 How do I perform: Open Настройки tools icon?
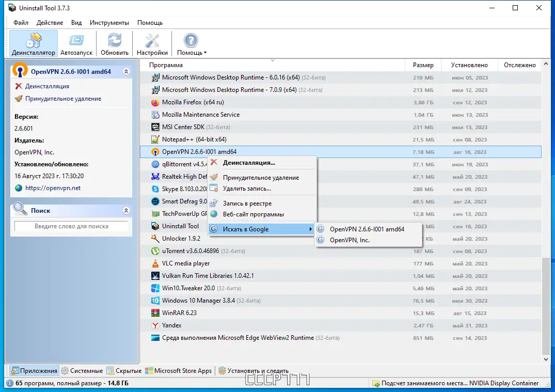(x=152, y=40)
